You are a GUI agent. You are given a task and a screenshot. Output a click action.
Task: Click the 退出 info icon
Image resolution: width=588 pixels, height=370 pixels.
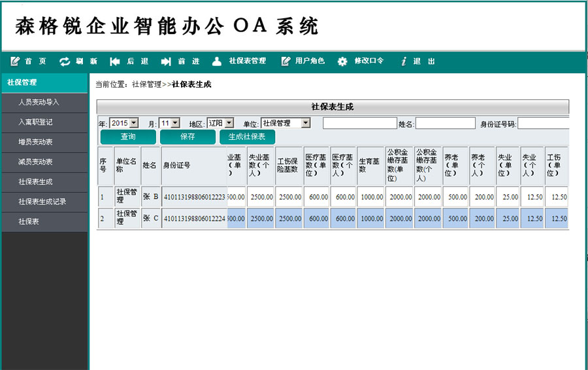[404, 61]
